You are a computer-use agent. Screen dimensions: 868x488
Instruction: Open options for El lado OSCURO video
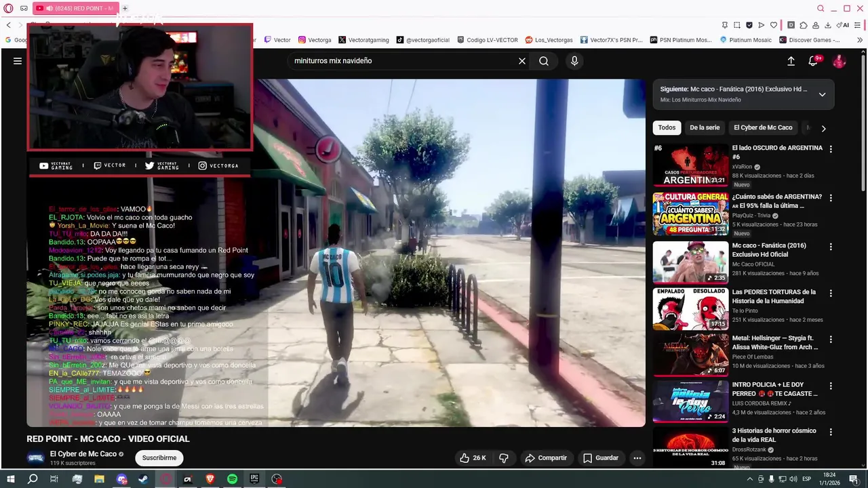point(831,149)
